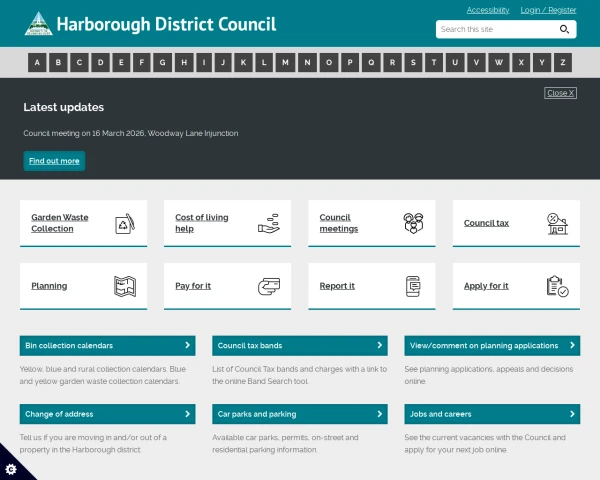600x480 pixels.
Task: Click the Garden Waste recycling bin icon
Action: [125, 224]
